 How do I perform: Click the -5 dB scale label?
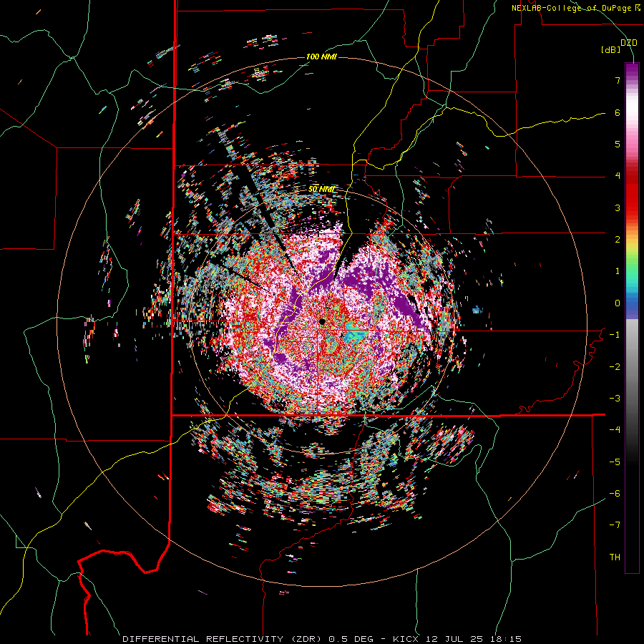click(x=615, y=462)
